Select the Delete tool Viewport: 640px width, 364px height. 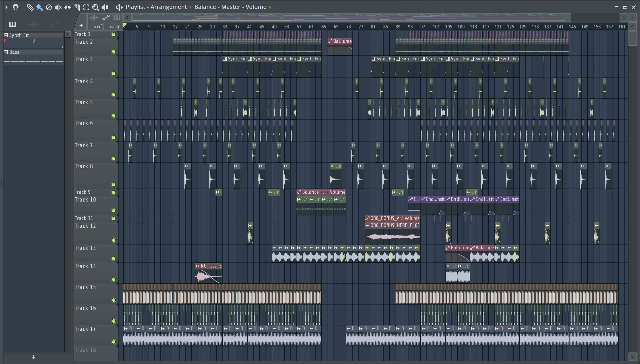click(x=49, y=7)
